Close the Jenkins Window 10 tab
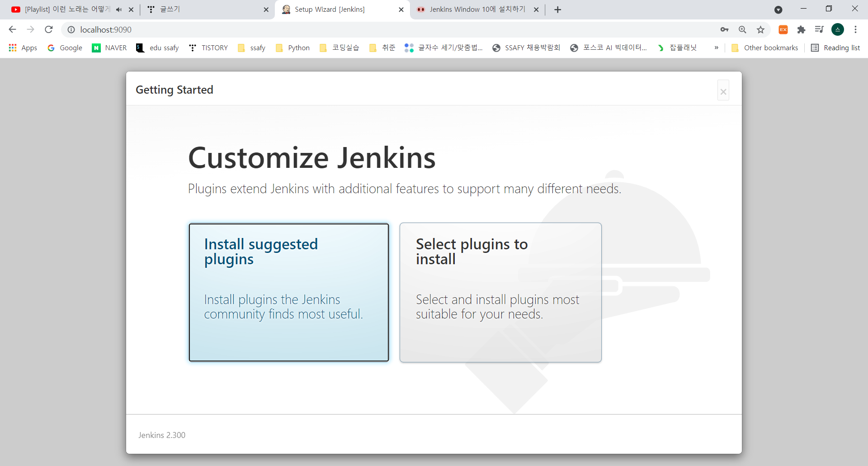The image size is (868, 466). click(536, 10)
